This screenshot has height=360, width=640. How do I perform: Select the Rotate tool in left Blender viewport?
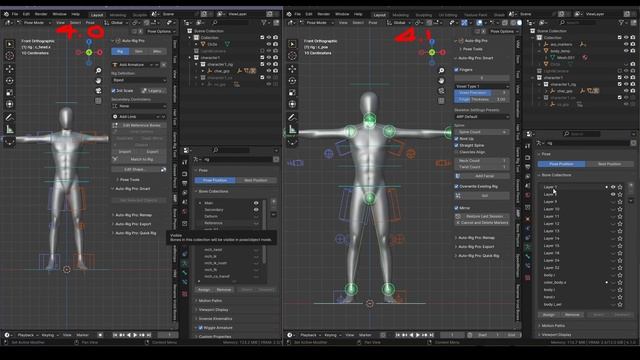(x=9, y=80)
